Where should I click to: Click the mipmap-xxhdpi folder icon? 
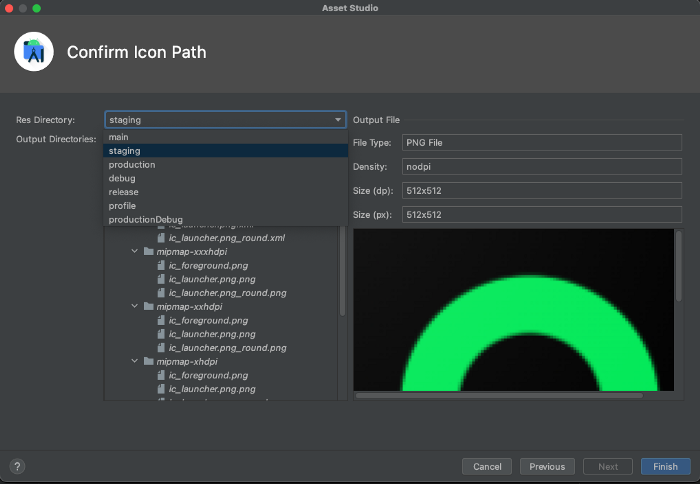click(149, 306)
